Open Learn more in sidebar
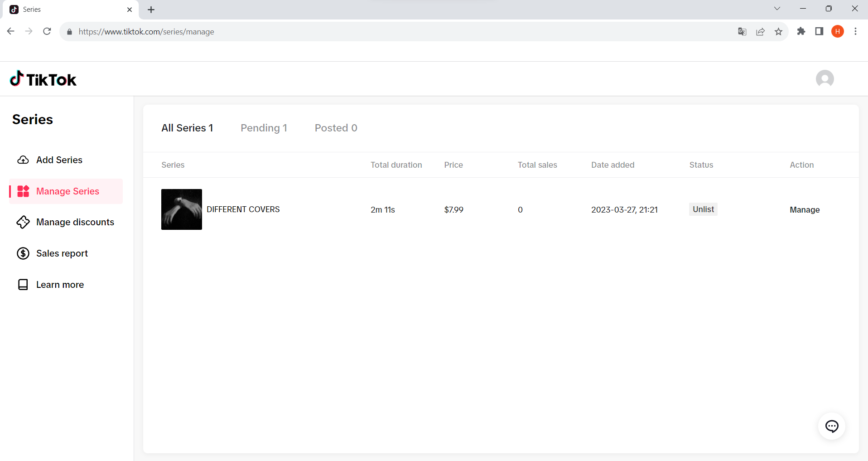The height and width of the screenshot is (461, 868). (66, 285)
